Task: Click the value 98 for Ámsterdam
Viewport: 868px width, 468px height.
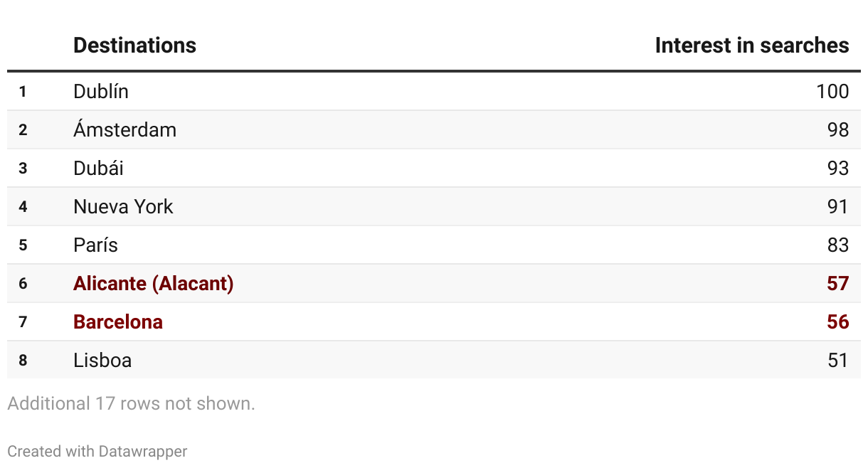Action: (x=838, y=129)
